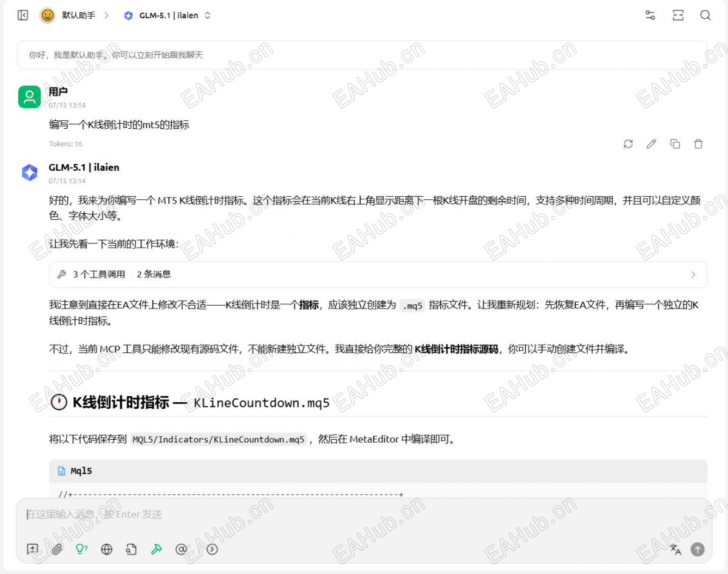
Task: Open the knowledge base document icon
Action: (131, 549)
